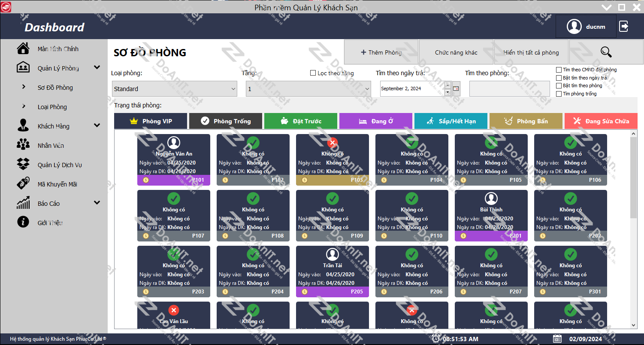Filter by Đặt Trước green status

point(301,121)
